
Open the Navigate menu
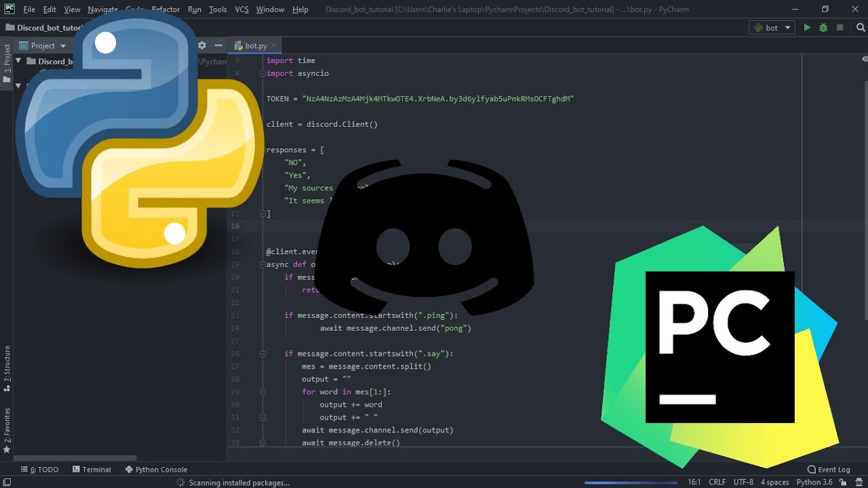coord(103,9)
